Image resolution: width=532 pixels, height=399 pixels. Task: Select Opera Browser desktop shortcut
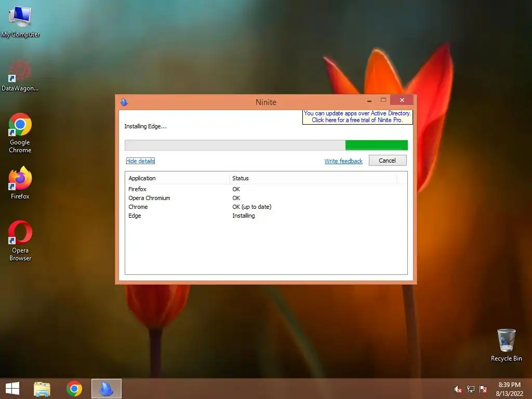tap(20, 241)
